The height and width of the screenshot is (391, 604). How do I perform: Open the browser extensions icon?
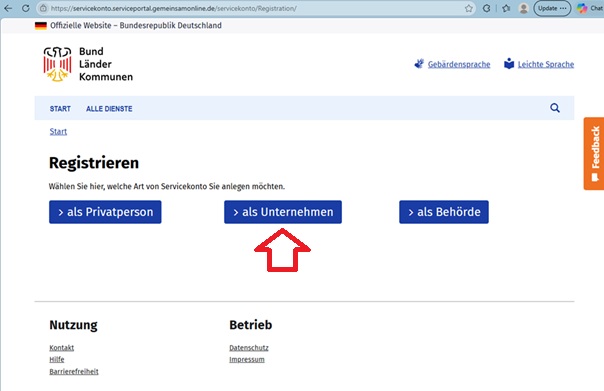pyautogui.click(x=487, y=8)
